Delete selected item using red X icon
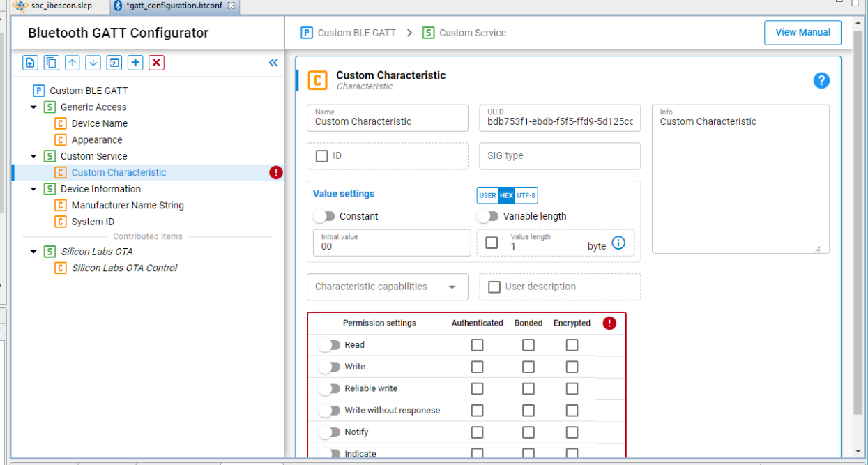868x465 pixels. pos(156,62)
